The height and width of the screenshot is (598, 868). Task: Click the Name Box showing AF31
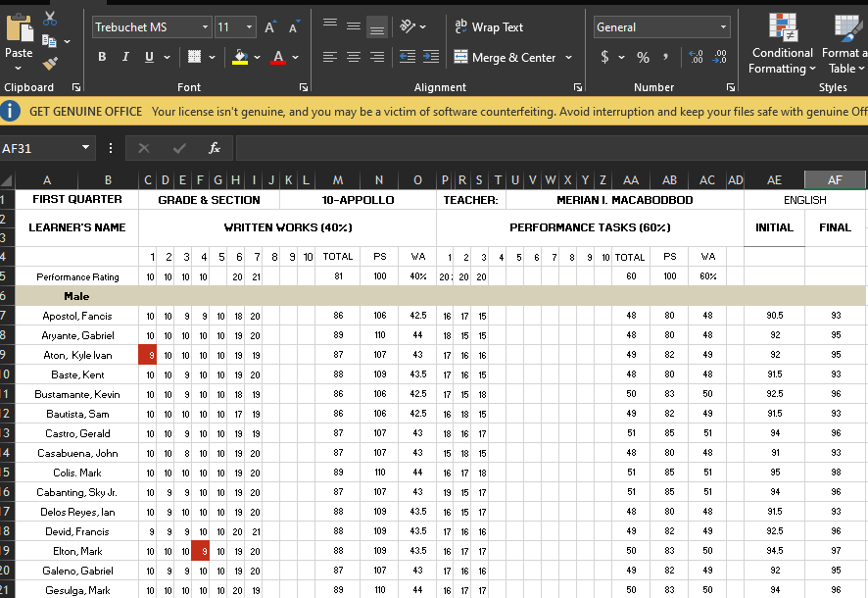pyautogui.click(x=39, y=148)
